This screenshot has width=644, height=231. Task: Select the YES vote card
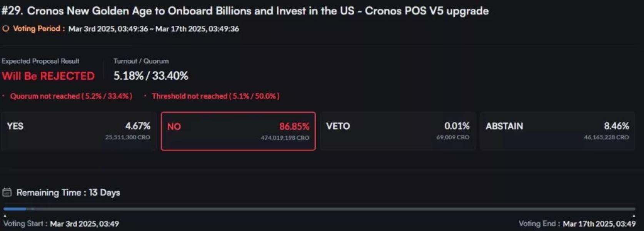pyautogui.click(x=78, y=131)
